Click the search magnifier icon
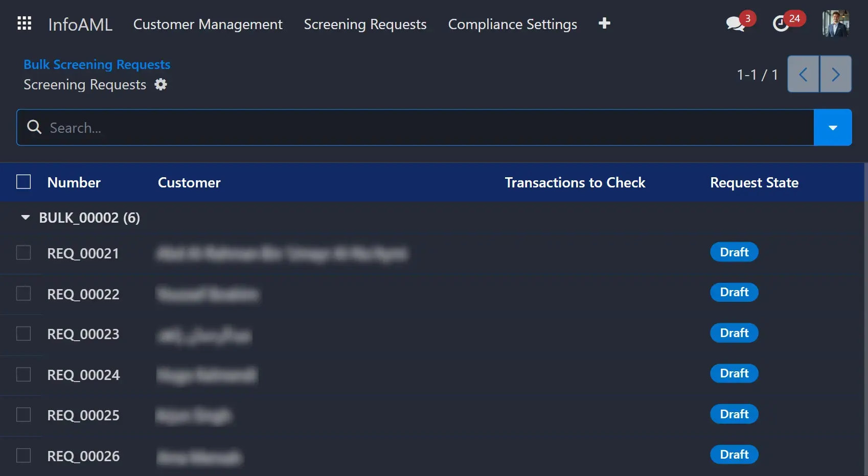The image size is (868, 476). [34, 127]
